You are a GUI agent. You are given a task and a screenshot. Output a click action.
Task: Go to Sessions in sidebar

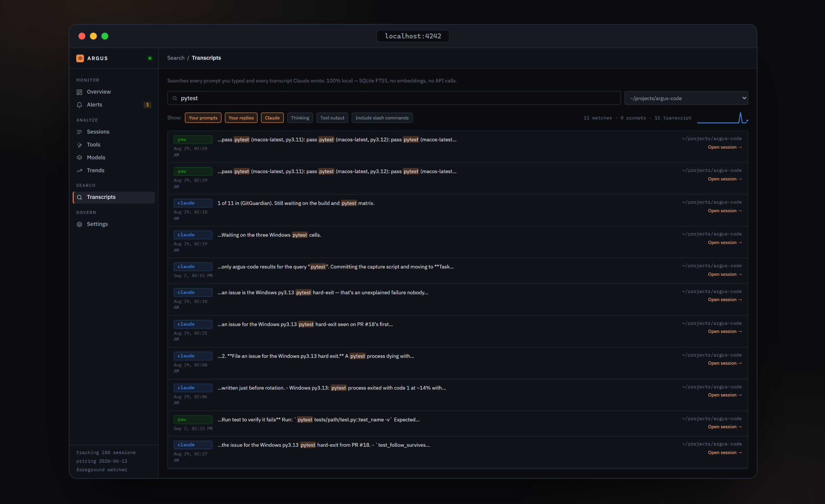pos(113,132)
